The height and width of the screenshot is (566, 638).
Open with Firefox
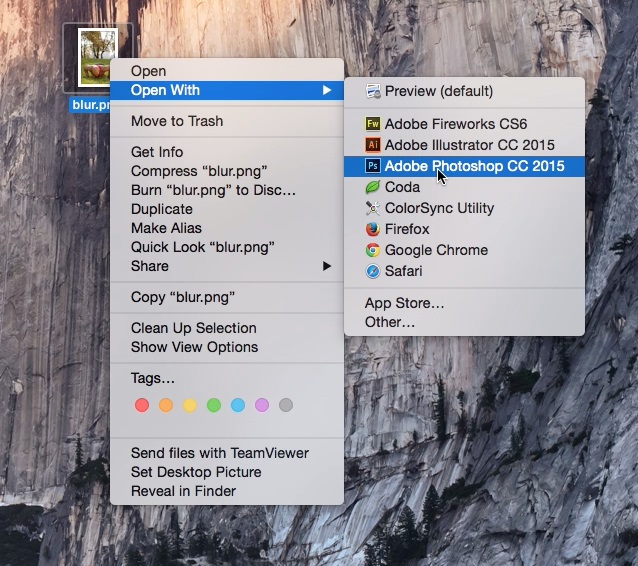464,229
